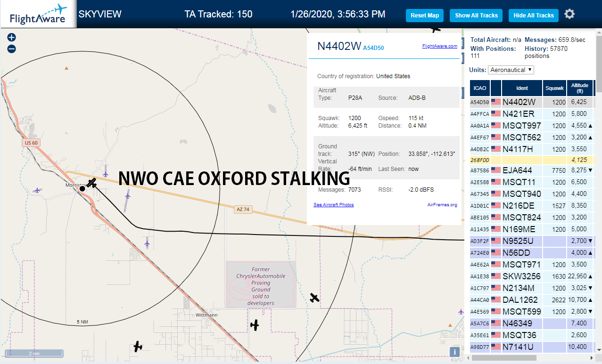Select N169ME row in table
The height and width of the screenshot is (364, 602).
(532, 229)
